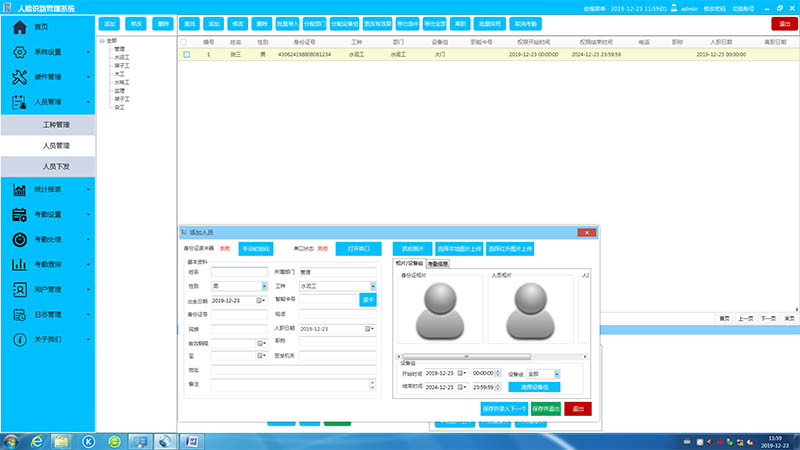Open the 设备组 dropdown showing 全部
The width and height of the screenshot is (800, 450).
557,374
